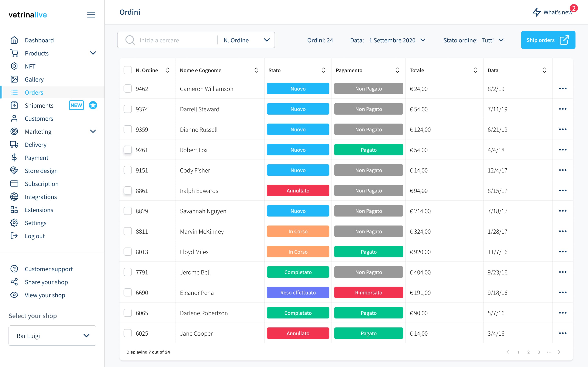The height and width of the screenshot is (367, 588).
Task: Click the Inizia a cercare search field
Action: point(175,40)
